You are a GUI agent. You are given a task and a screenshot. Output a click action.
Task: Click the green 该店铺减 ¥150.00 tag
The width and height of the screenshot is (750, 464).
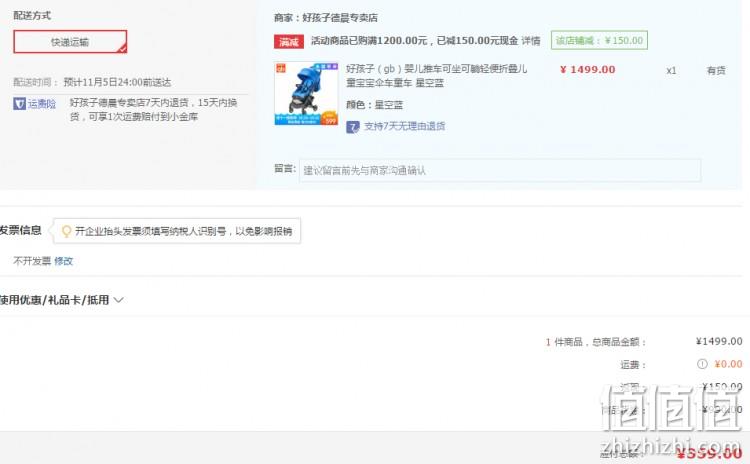click(x=599, y=41)
